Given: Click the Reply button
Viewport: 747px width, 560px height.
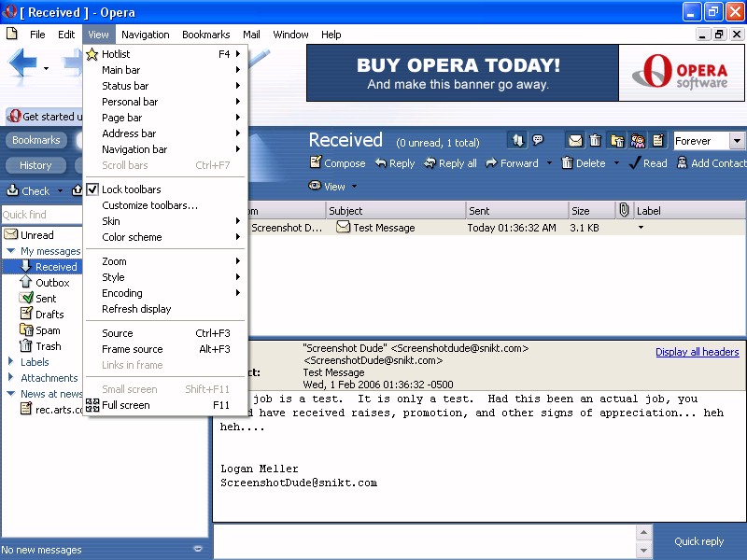Looking at the screenshot, I should (394, 163).
